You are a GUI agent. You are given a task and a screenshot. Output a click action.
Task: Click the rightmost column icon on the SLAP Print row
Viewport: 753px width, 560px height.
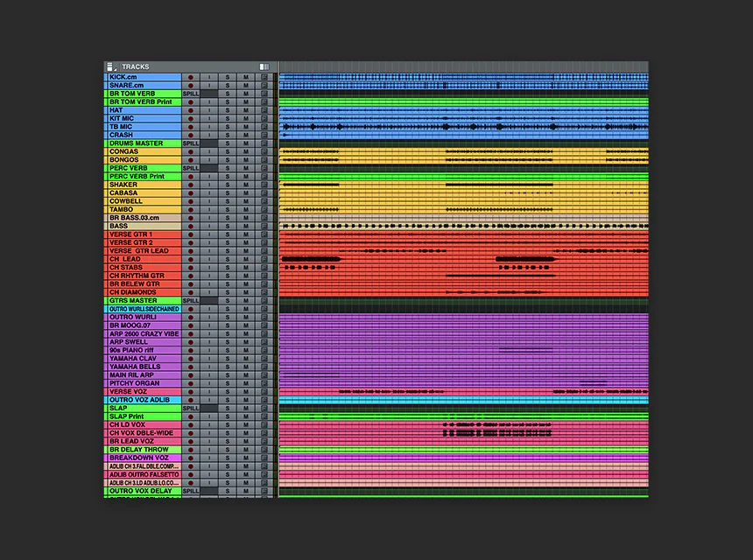pyautogui.click(x=264, y=416)
